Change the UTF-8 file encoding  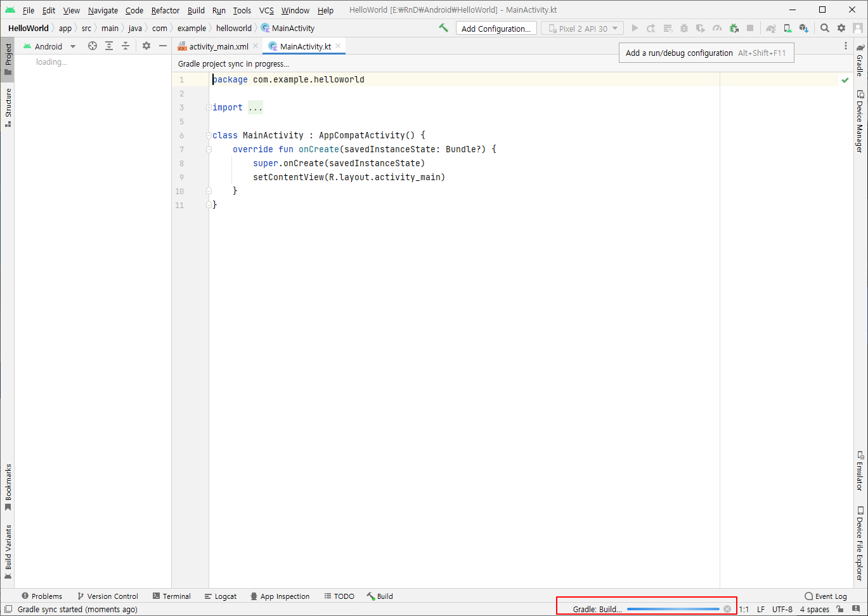click(x=782, y=609)
